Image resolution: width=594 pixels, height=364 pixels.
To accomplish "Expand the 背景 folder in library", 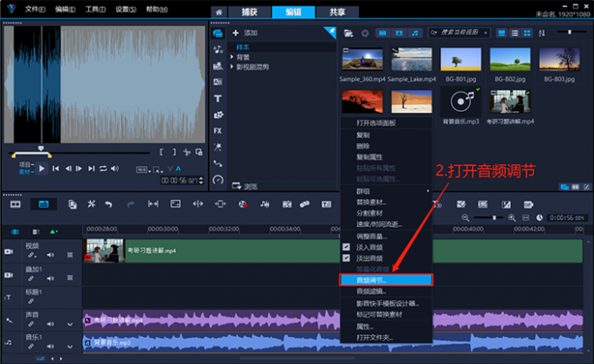I will click(231, 57).
